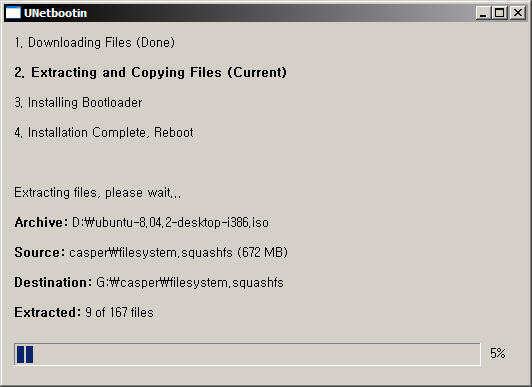
Task: Click the Installation Complete, Reboot step
Action: click(x=104, y=132)
